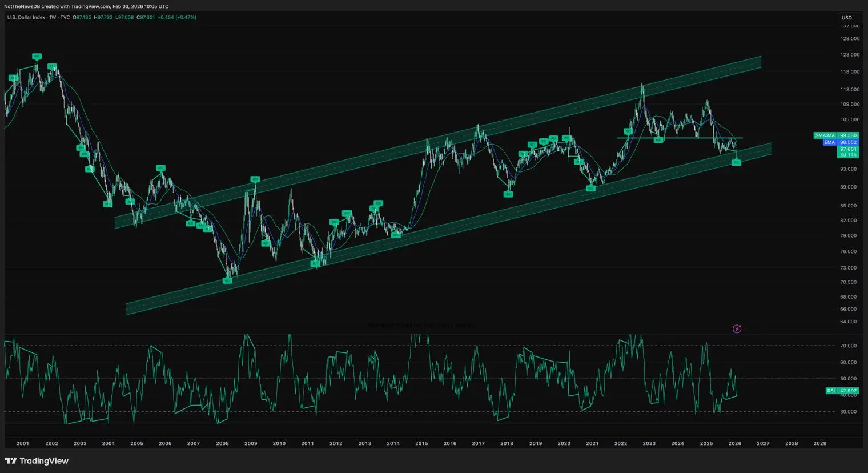Viewport: 868px width, 473px height.
Task: Click the 93.000 price axis label
Action: click(x=848, y=169)
